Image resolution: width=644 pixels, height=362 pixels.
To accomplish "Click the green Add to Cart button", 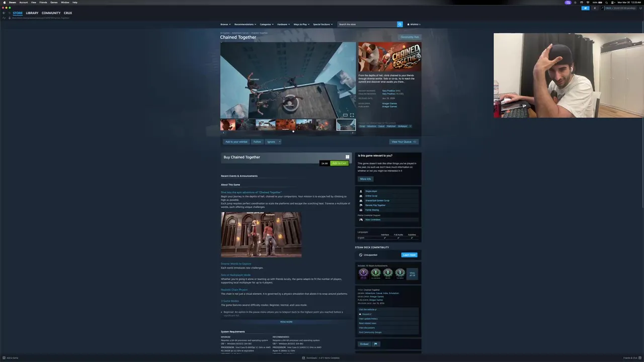I will (339, 163).
